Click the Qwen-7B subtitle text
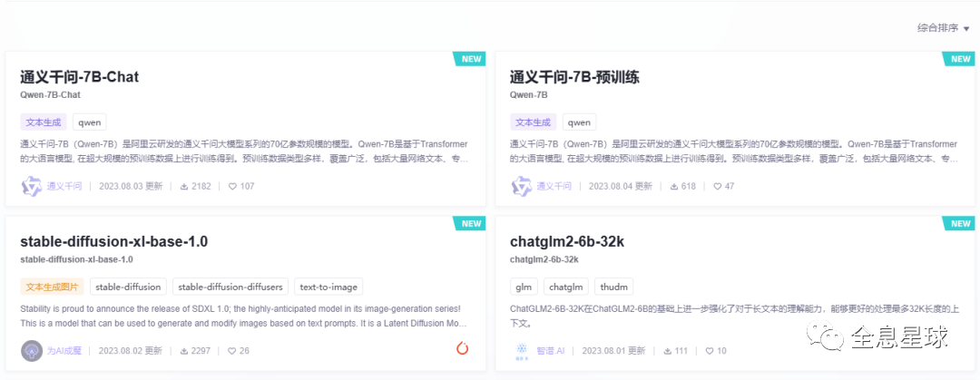 [529, 95]
